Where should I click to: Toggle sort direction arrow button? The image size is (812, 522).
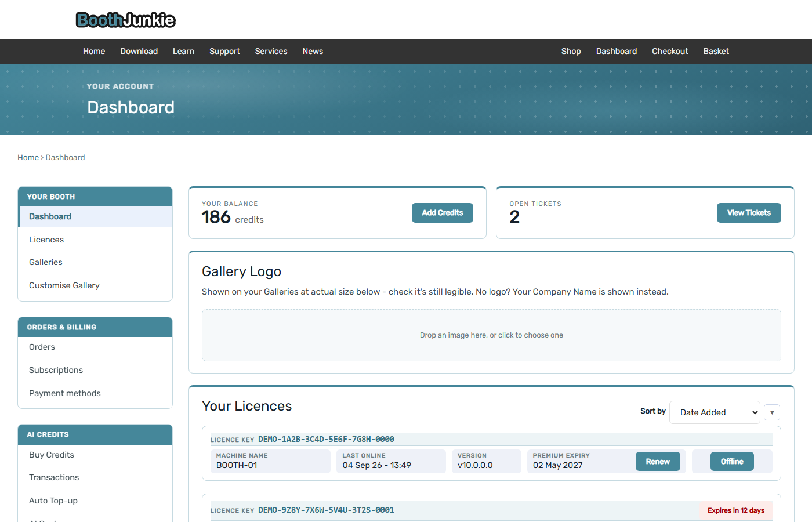click(772, 412)
